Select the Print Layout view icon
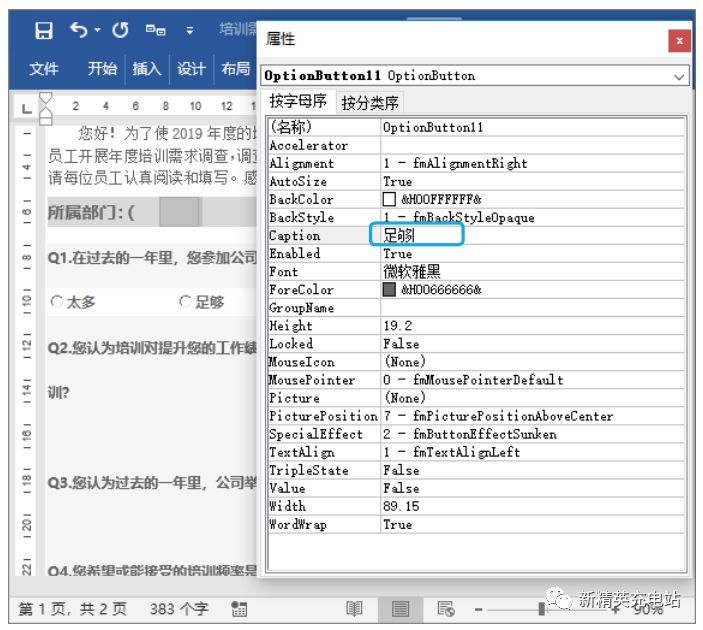The width and height of the screenshot is (703, 630). click(x=400, y=609)
